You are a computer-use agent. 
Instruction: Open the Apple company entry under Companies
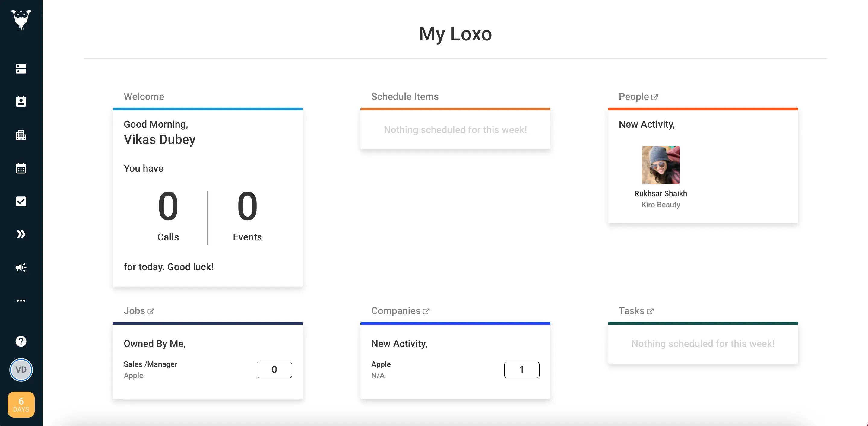(x=381, y=364)
